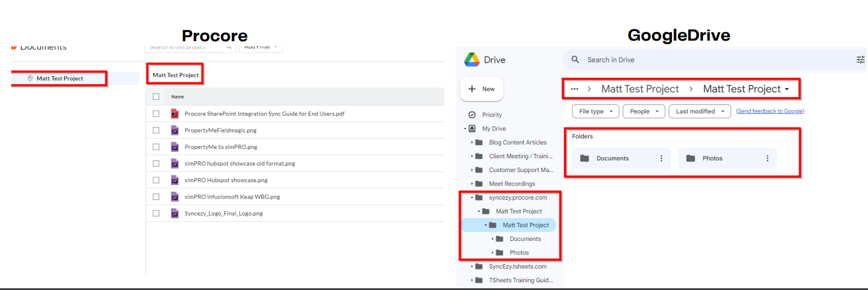
Task: Click image icon of simPRO Infusionsoft Keap WBG.png
Action: click(x=175, y=197)
